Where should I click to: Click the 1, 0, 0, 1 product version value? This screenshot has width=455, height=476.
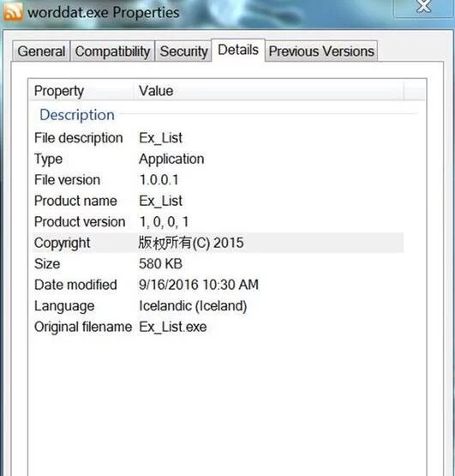tap(164, 222)
